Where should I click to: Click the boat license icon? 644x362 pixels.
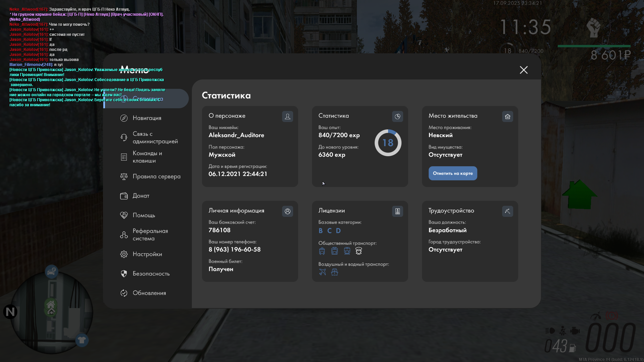coord(334,272)
